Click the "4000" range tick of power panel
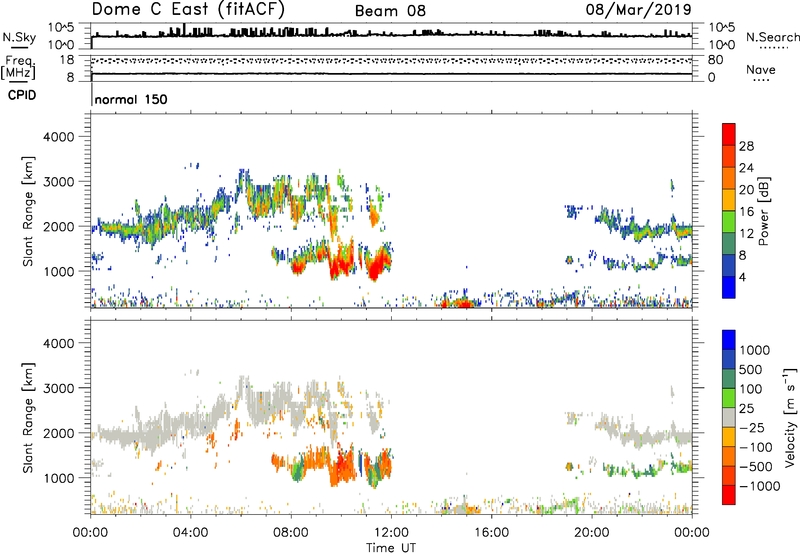Image resolution: width=800 pixels, height=554 pixels. (x=58, y=137)
